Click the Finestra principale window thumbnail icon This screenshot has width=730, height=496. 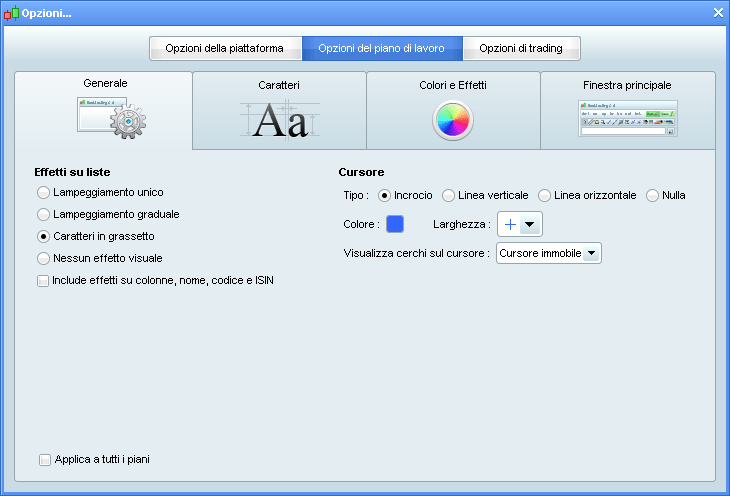click(x=627, y=118)
